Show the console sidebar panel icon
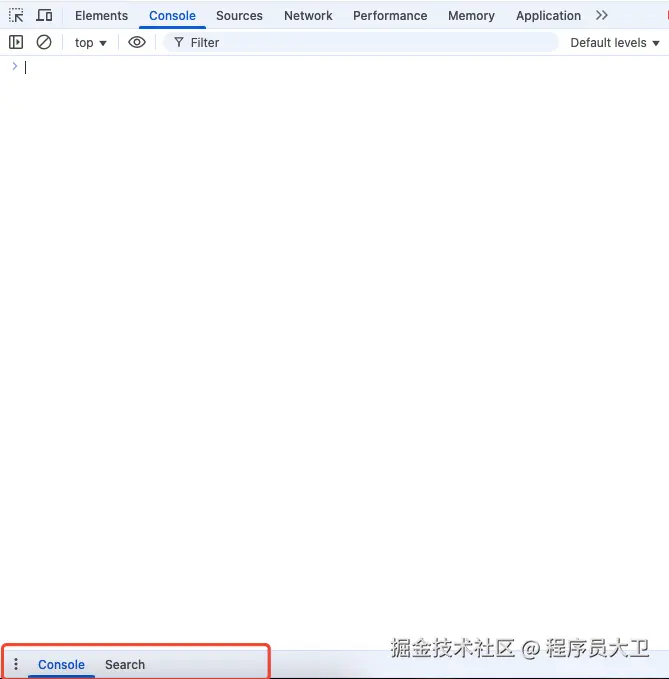The width and height of the screenshot is (669, 679). (x=16, y=42)
